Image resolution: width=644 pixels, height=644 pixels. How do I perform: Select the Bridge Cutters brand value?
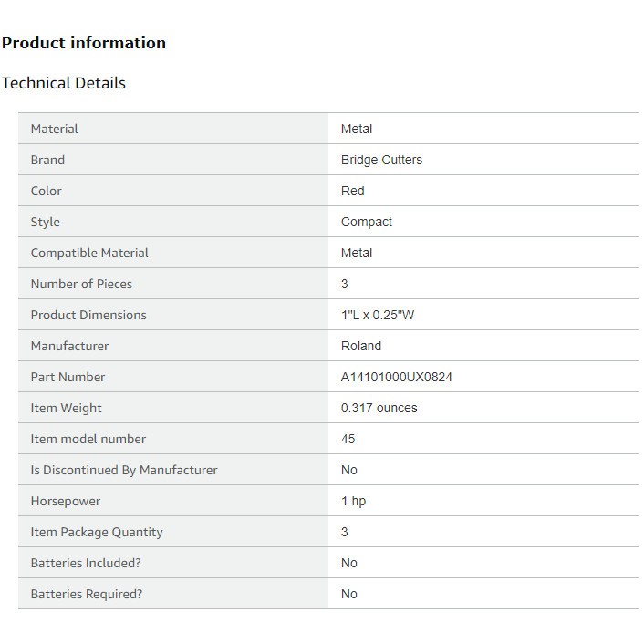coord(381,160)
